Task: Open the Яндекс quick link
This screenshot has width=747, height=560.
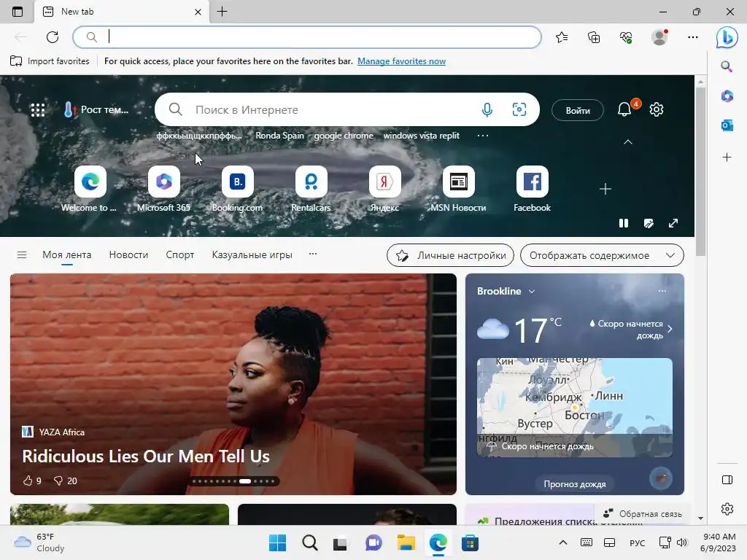Action: coord(384,189)
